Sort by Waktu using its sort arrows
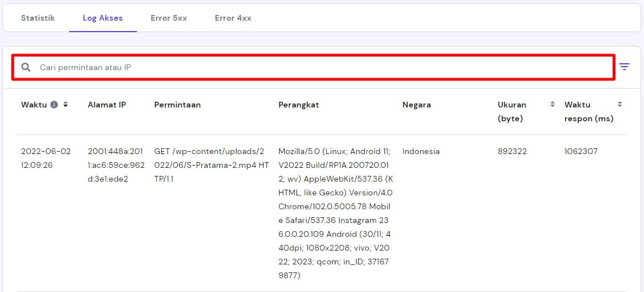The height and width of the screenshot is (292, 644). pos(66,105)
